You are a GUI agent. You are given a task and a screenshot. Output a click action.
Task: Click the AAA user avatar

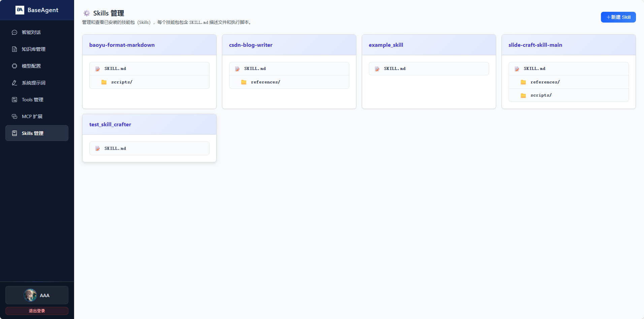click(30, 295)
